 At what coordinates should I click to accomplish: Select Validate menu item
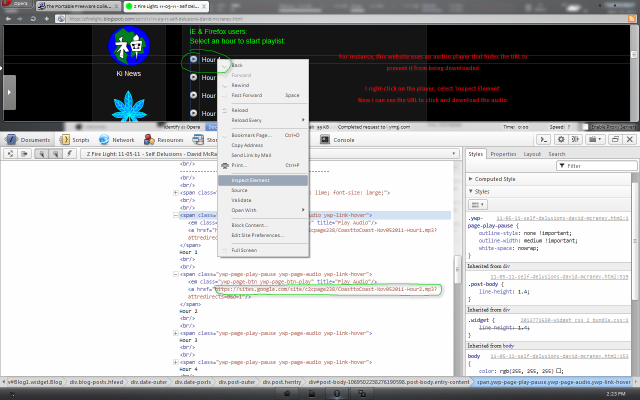(263, 200)
